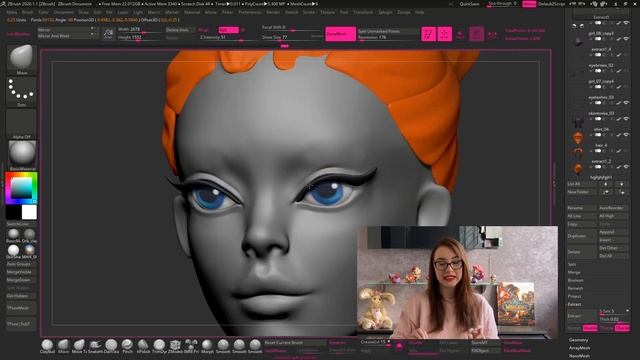The width and height of the screenshot is (640, 360).
Task: Toggle visibility eye of eyelashes_03 subtool
Action: [x=626, y=103]
